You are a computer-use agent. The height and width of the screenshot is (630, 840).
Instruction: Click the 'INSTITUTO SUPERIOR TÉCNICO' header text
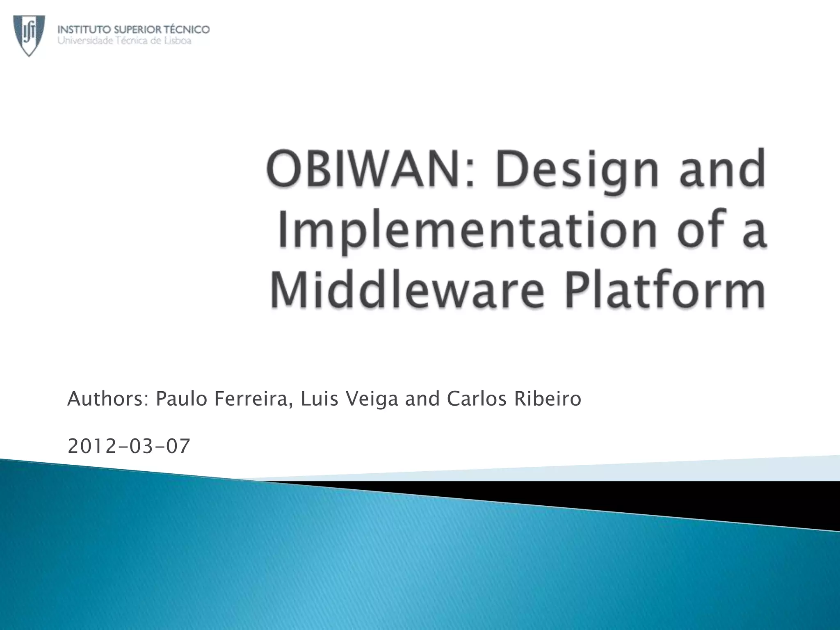tap(134, 30)
